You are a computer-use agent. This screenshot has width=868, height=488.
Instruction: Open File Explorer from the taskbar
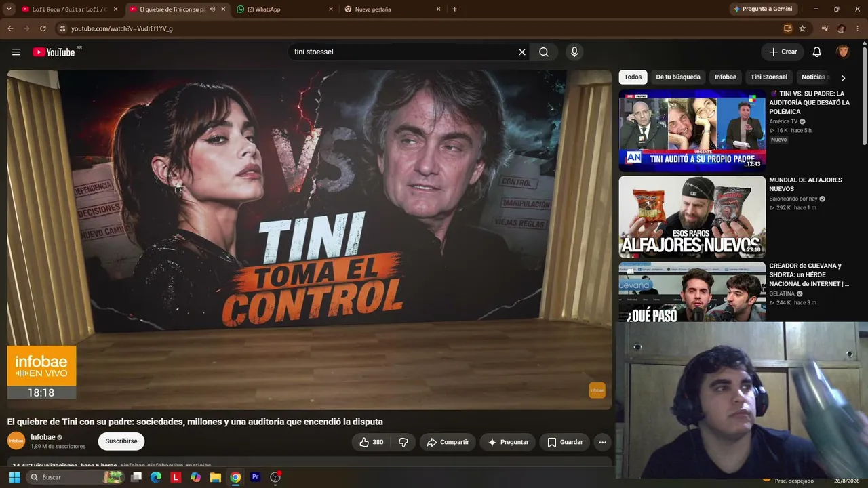216,477
